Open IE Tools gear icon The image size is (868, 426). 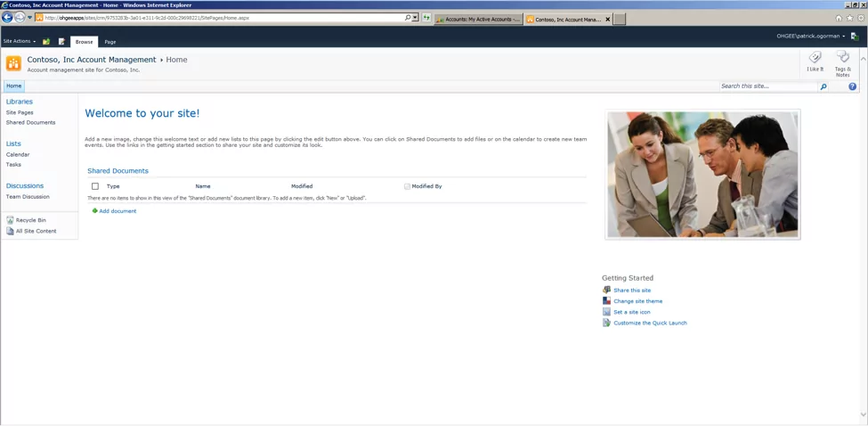tap(860, 18)
